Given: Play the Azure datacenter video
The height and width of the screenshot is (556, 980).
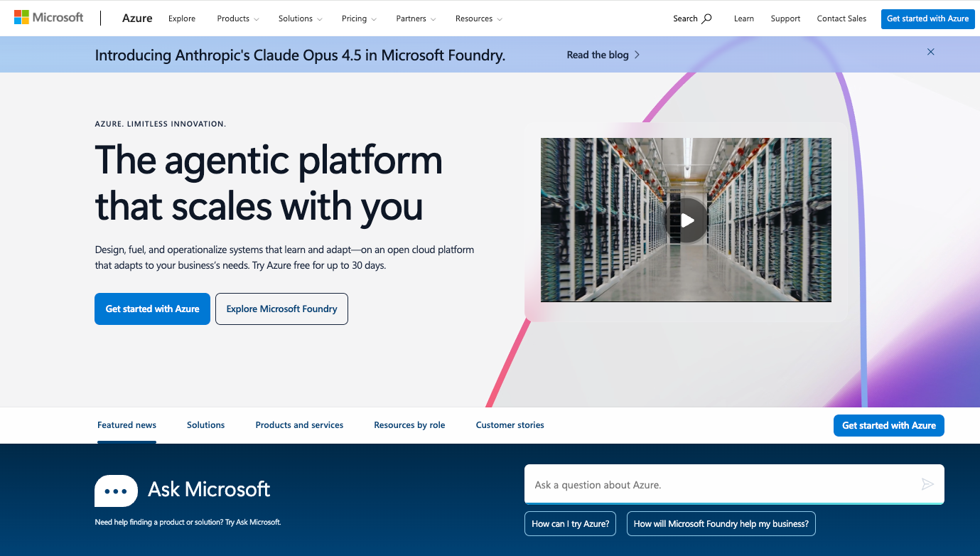Looking at the screenshot, I should point(685,220).
